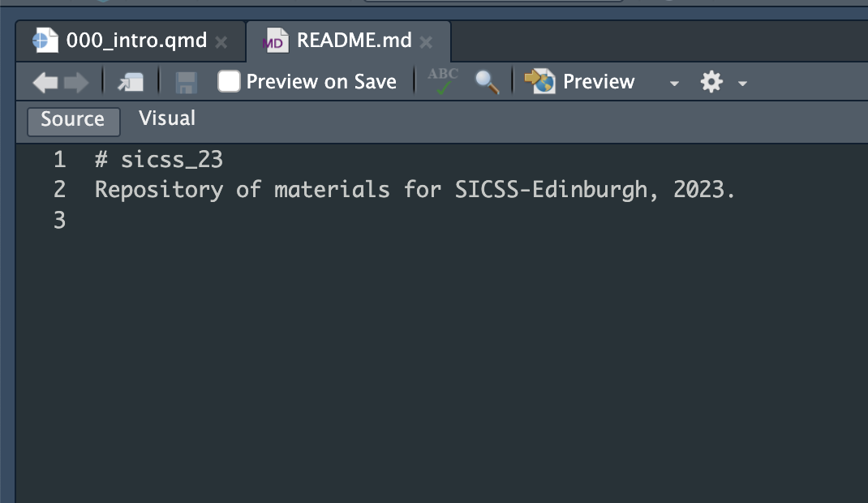Expand the gear options dropdown arrow
The width and height of the screenshot is (868, 503).
click(742, 84)
